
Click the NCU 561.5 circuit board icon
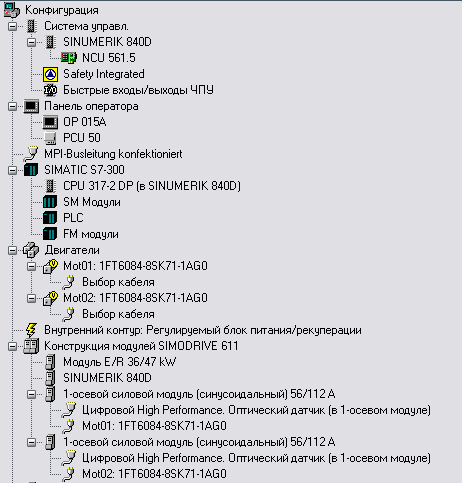click(69, 58)
